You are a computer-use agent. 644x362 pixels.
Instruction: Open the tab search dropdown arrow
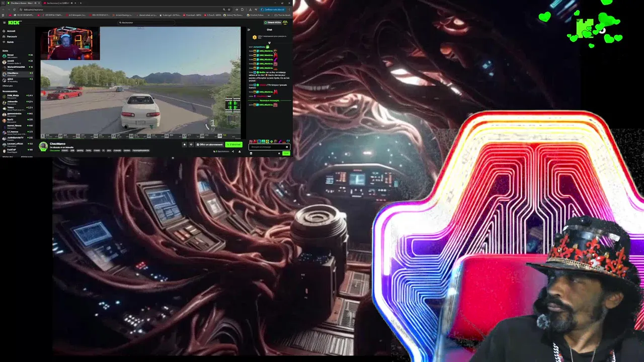coord(3,3)
